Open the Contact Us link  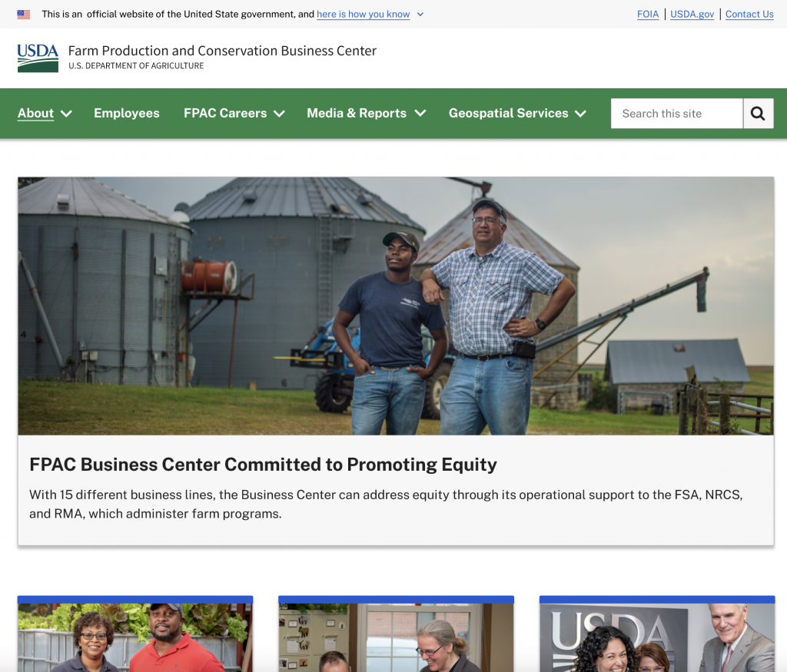pos(749,14)
